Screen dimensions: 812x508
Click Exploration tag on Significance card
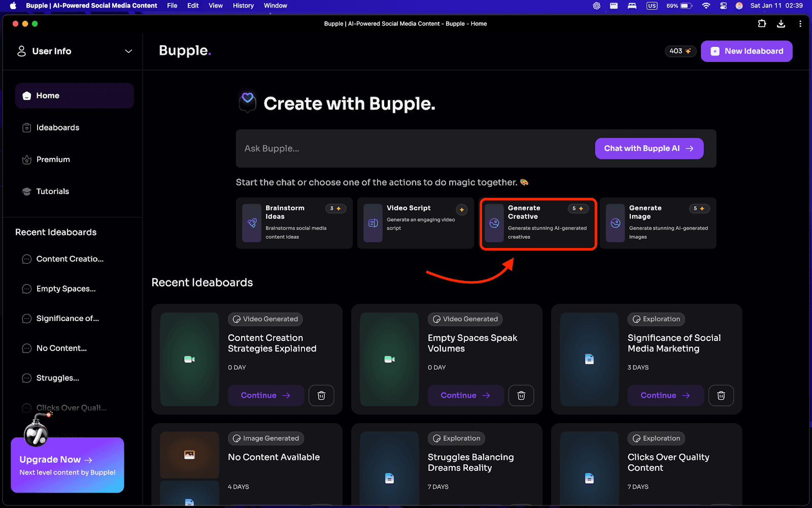pyautogui.click(x=657, y=319)
